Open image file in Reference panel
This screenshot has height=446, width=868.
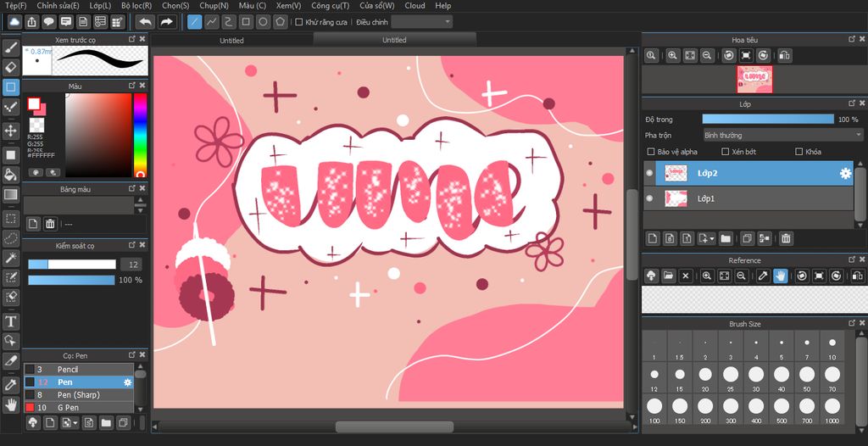668,276
